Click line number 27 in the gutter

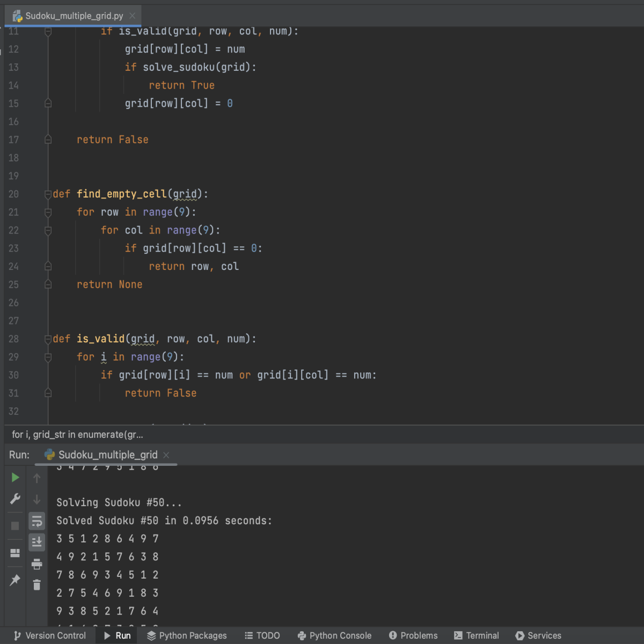click(13, 321)
